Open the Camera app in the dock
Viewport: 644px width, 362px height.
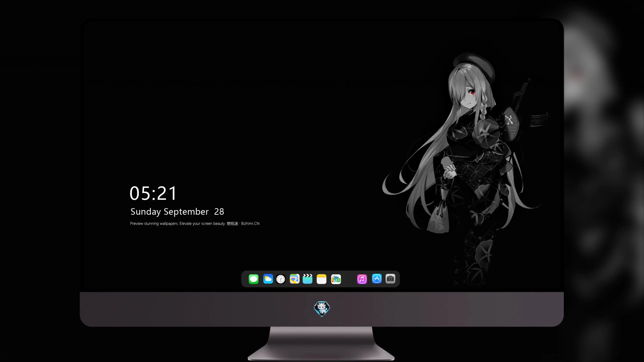(x=390, y=279)
